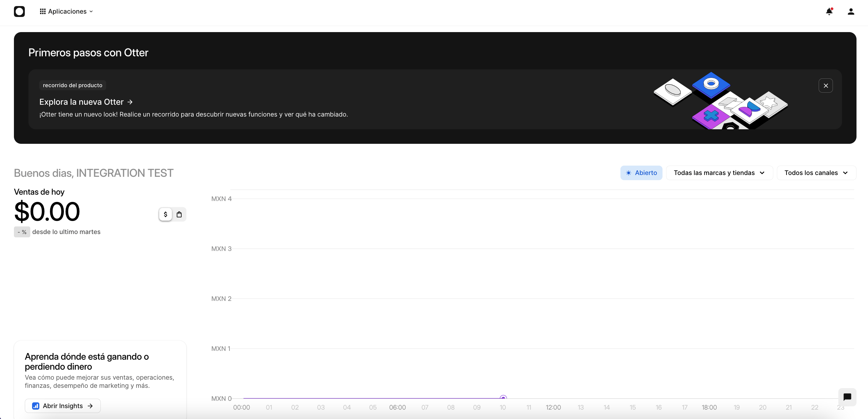Open Abrir Insights

pos(62,406)
